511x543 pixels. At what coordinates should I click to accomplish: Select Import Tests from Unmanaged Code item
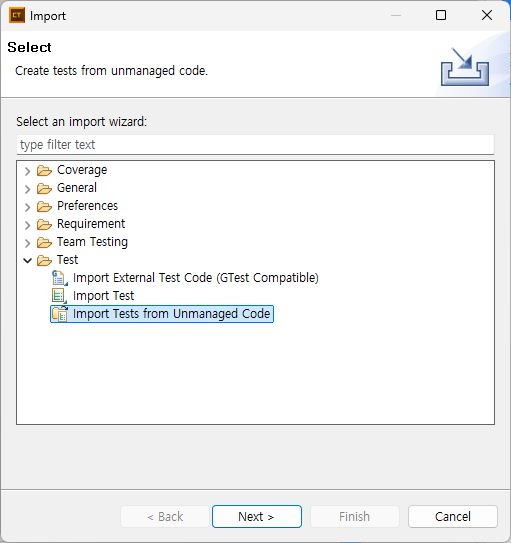click(171, 314)
